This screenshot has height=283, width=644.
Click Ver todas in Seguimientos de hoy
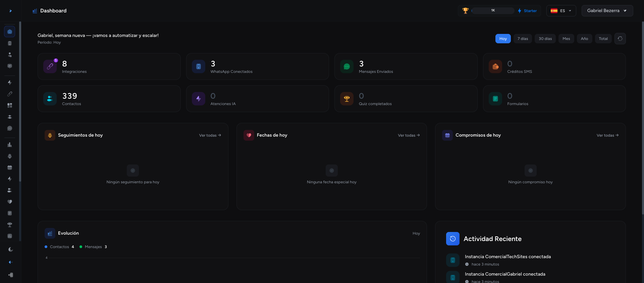click(x=210, y=135)
